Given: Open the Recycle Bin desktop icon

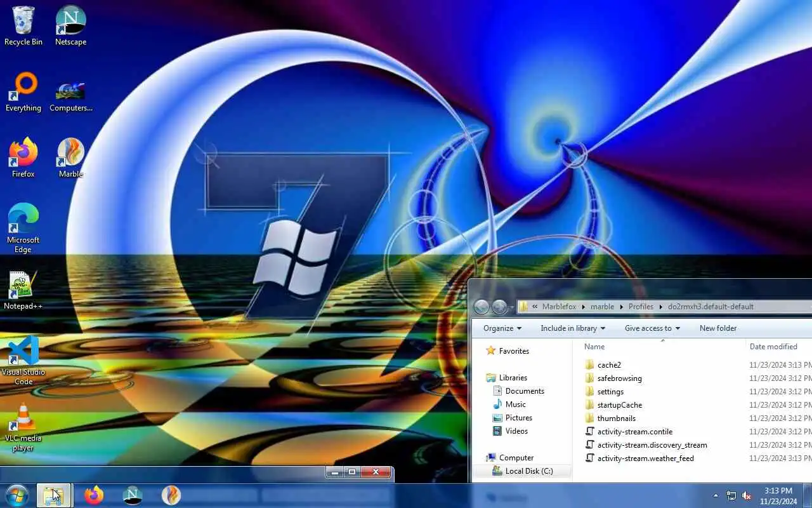Looking at the screenshot, I should coord(23,26).
